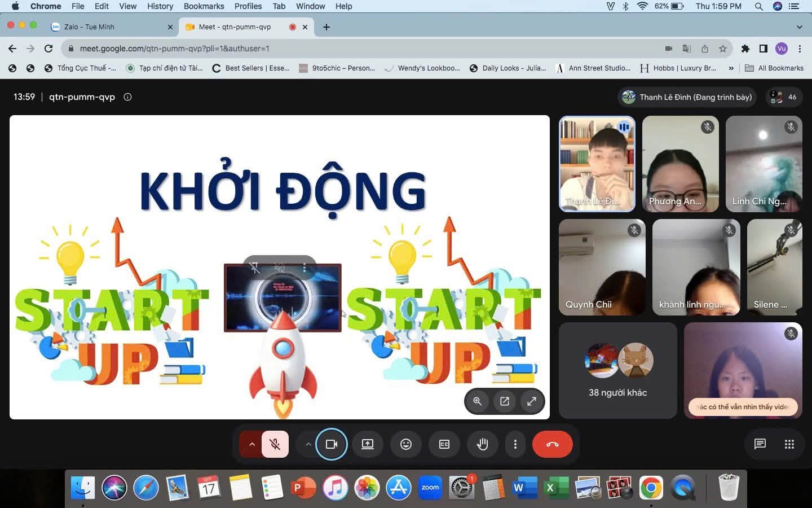Click the 38 người khác tile
Viewport: 812px width, 508px height.
[617, 370]
